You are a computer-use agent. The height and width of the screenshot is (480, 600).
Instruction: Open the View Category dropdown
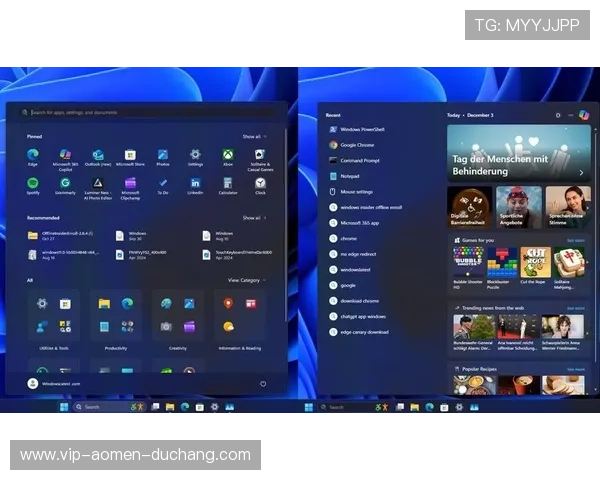point(245,280)
